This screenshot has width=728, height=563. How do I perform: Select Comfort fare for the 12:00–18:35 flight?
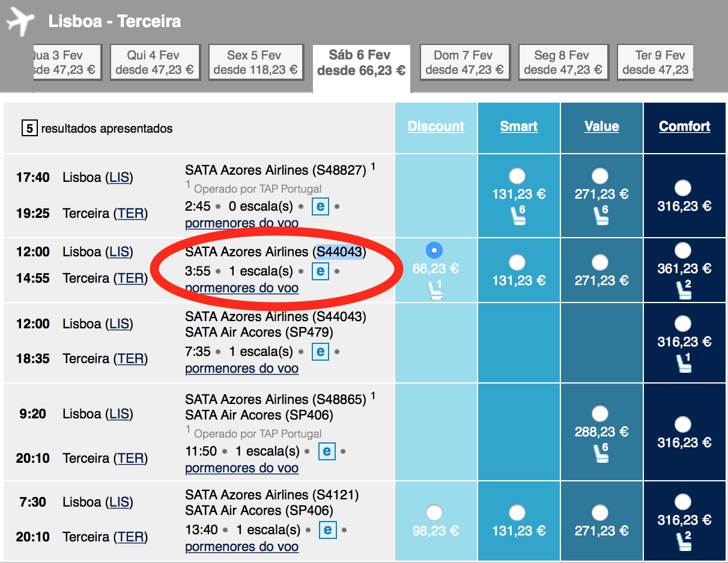coord(683,324)
